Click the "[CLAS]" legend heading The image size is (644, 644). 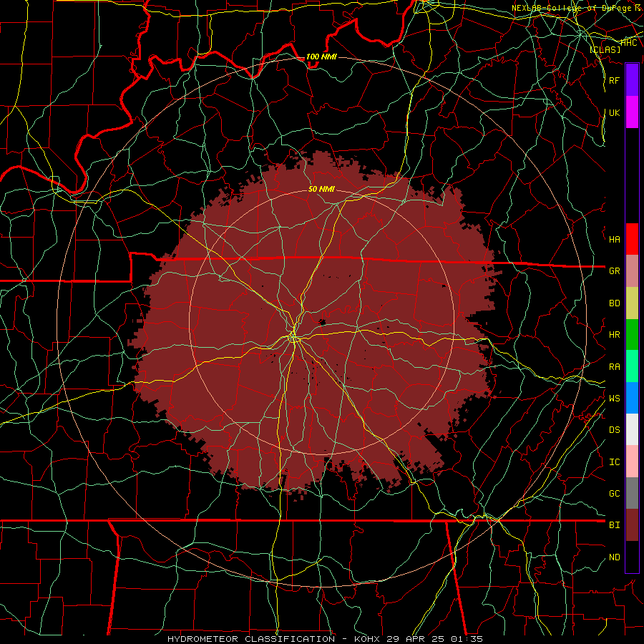605,50
